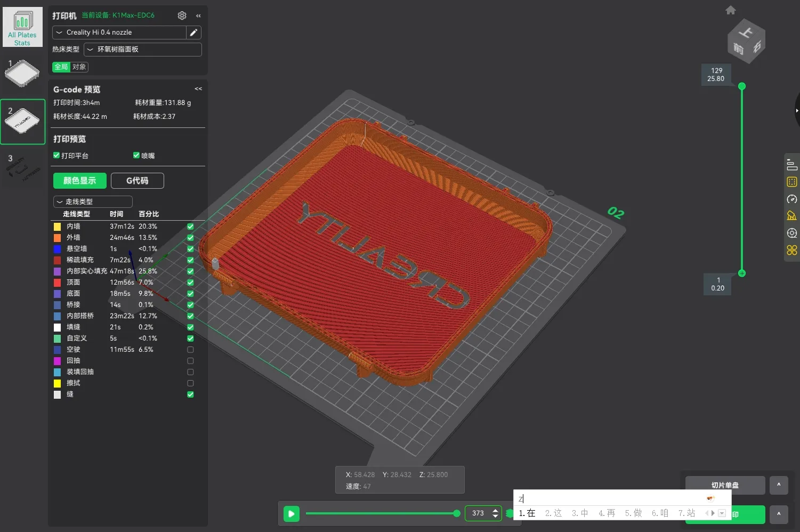Image resolution: width=800 pixels, height=532 pixels.
Task: Toggle bounding box icon in right toolbar
Action: click(x=792, y=182)
